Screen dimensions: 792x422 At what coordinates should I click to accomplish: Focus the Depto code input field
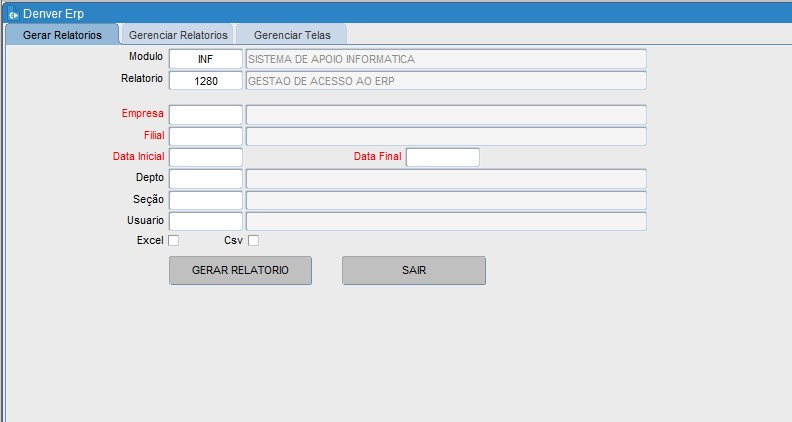(206, 179)
